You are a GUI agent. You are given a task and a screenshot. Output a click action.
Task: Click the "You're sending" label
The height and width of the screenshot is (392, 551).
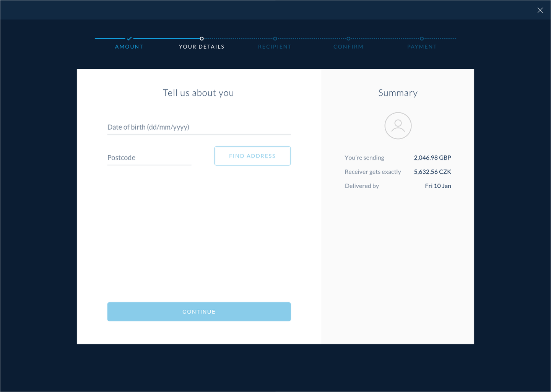point(364,158)
